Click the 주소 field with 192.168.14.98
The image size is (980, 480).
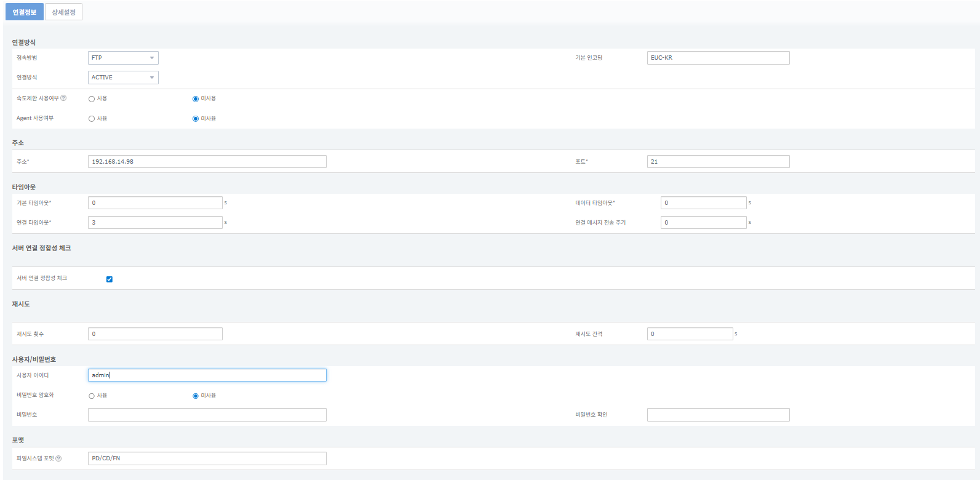(x=207, y=162)
